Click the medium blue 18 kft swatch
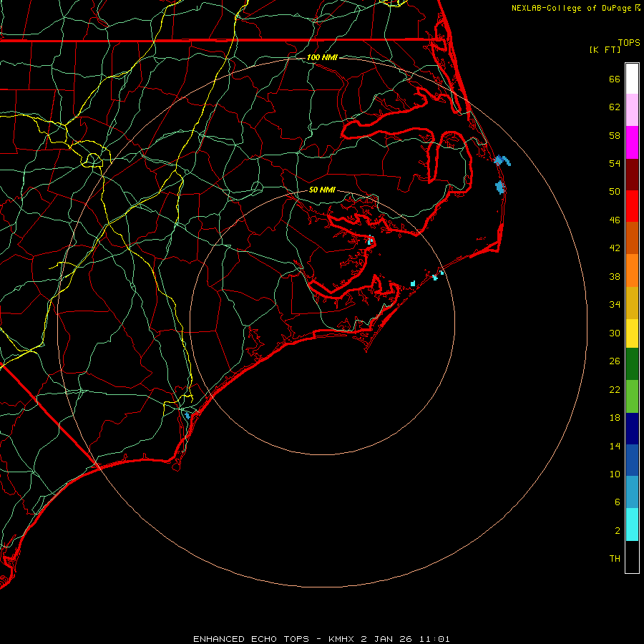 [632, 460]
